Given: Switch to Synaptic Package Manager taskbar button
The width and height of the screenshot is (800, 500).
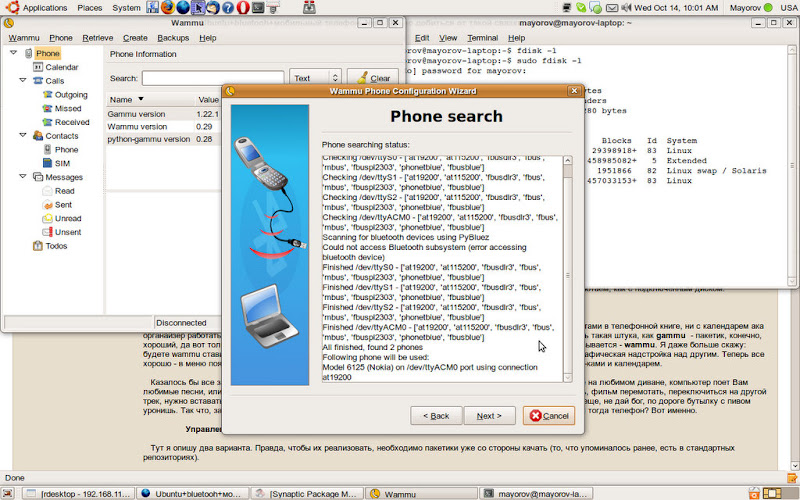Looking at the screenshot, I should click(x=307, y=493).
